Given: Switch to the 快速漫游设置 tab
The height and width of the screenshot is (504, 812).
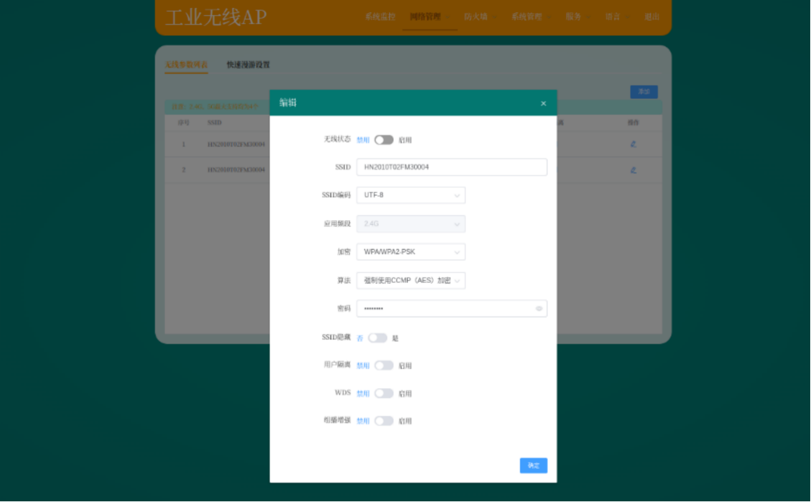Looking at the screenshot, I should (x=248, y=65).
